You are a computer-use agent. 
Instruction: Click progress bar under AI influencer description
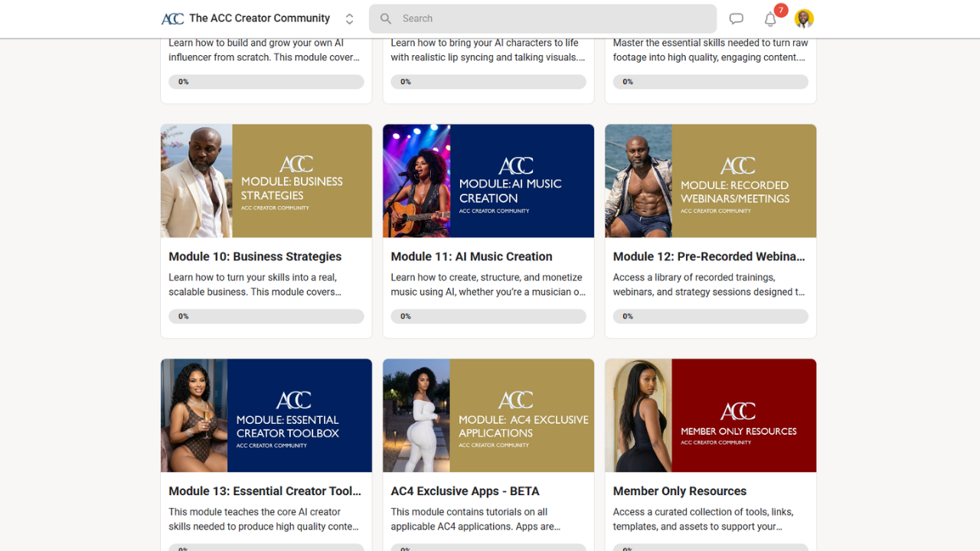(x=266, y=82)
